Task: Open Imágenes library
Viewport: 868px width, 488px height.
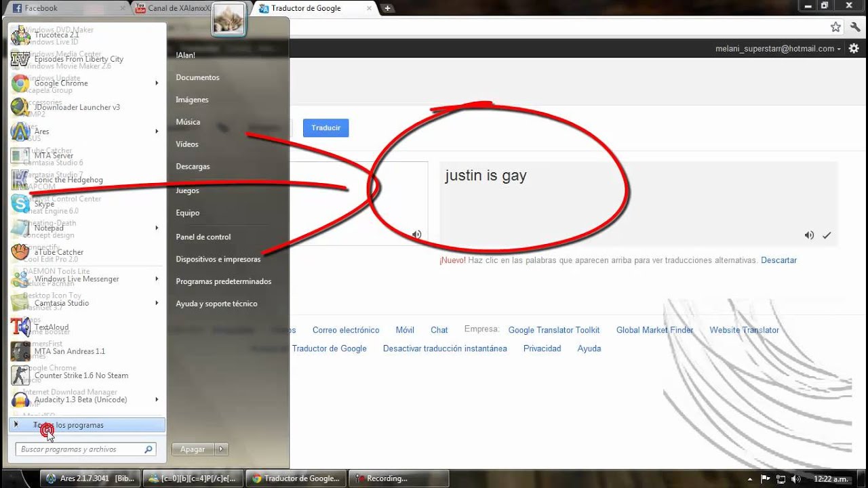Action: click(192, 100)
